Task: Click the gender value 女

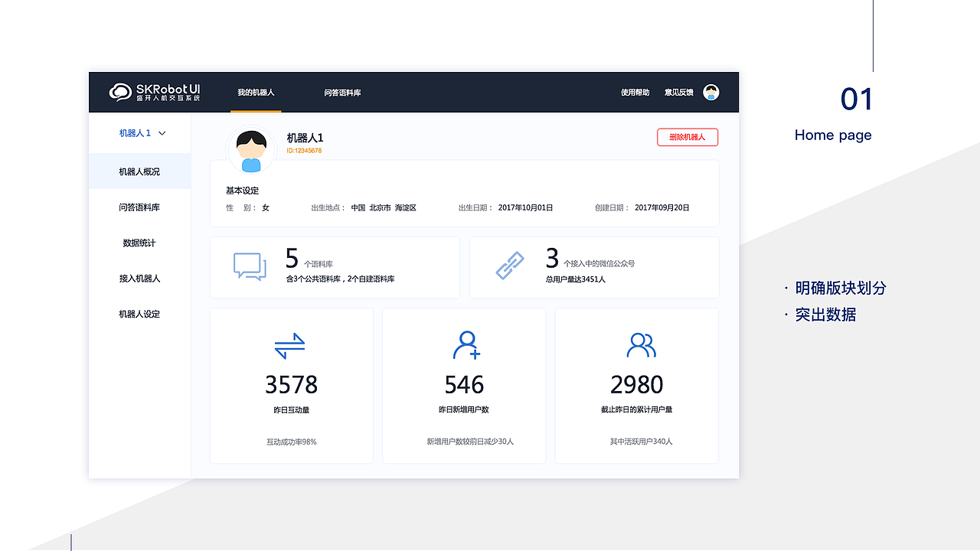Action: click(266, 207)
